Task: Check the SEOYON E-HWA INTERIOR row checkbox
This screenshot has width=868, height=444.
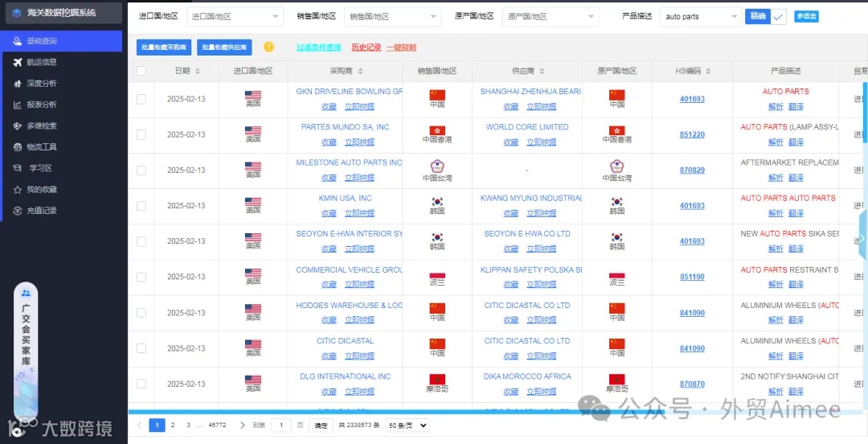Action: point(141,241)
